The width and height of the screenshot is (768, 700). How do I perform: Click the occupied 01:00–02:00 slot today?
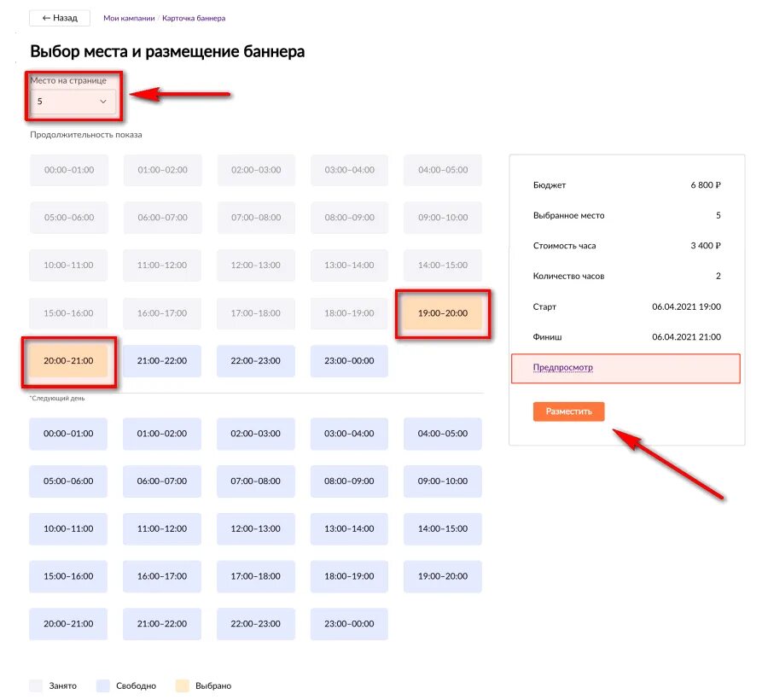click(163, 170)
